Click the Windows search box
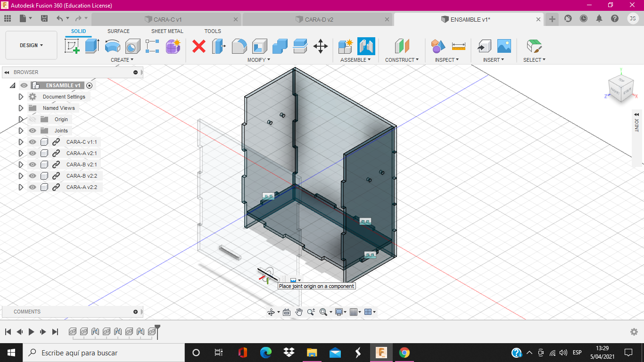Screen dimensions: 644x362 tap(103, 353)
